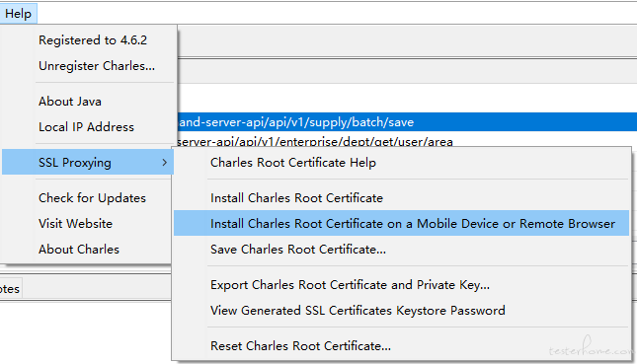Select the enterprise/dept/get/user/area request row
The image size is (637, 364).
pyautogui.click(x=407, y=140)
